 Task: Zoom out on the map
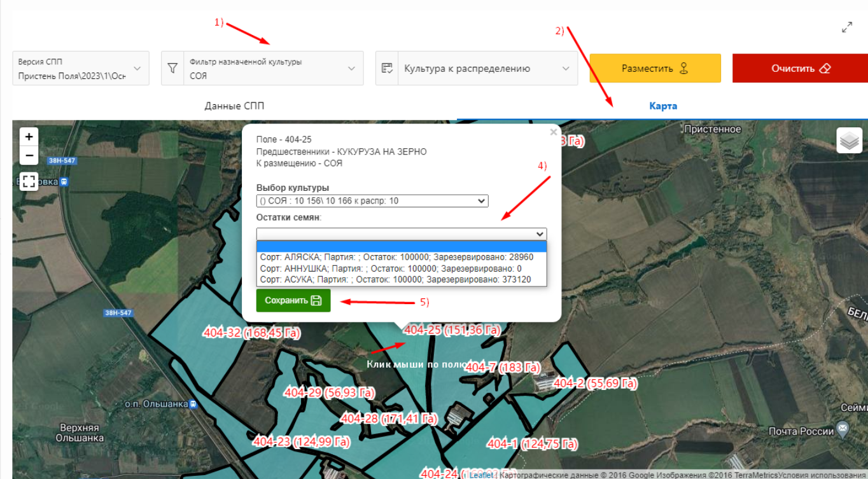pyautogui.click(x=29, y=155)
